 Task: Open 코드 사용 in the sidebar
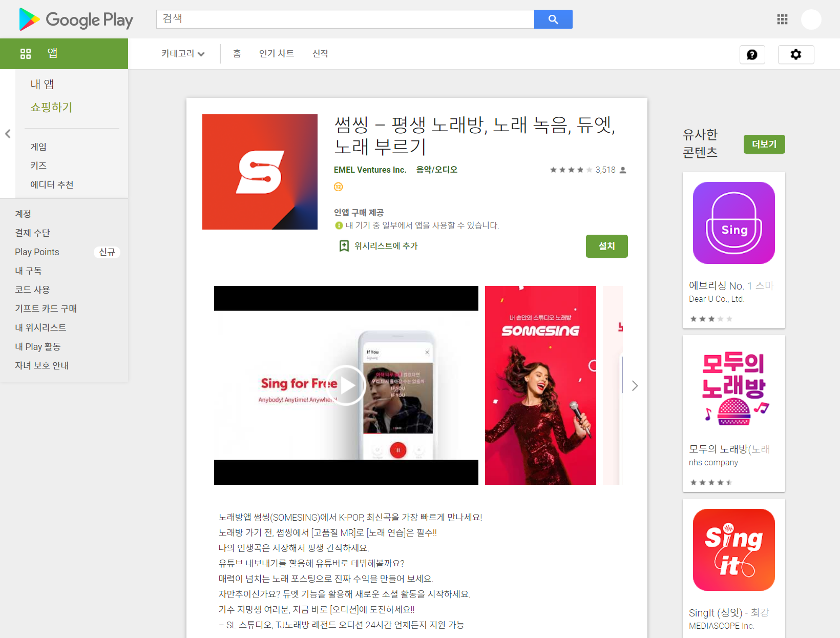coord(32,290)
